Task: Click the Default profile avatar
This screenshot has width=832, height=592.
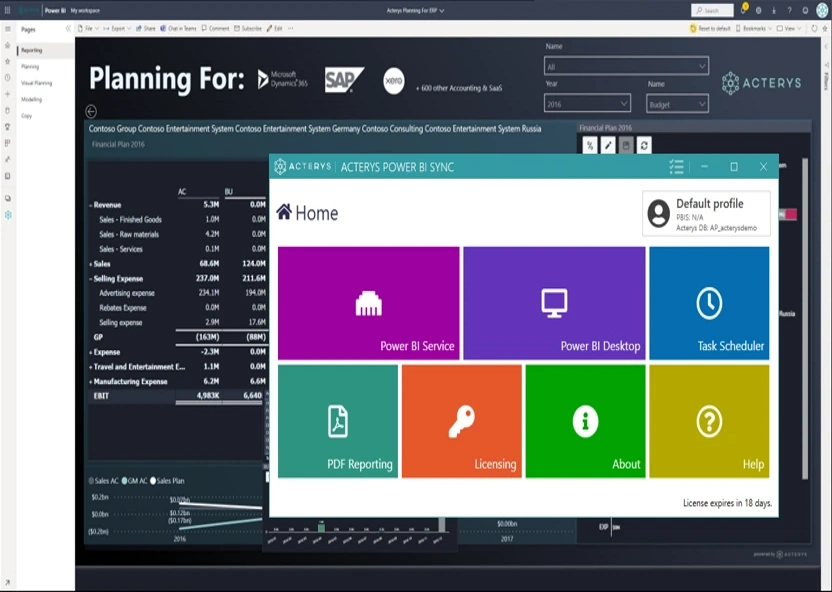Action: (658, 213)
